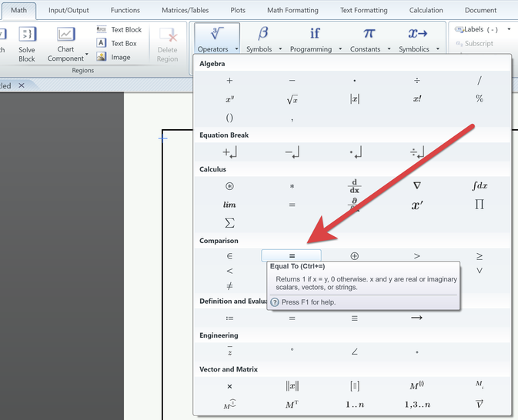Insert a Solve Block region
Screen dimensions: 518x420
[x=27, y=45]
